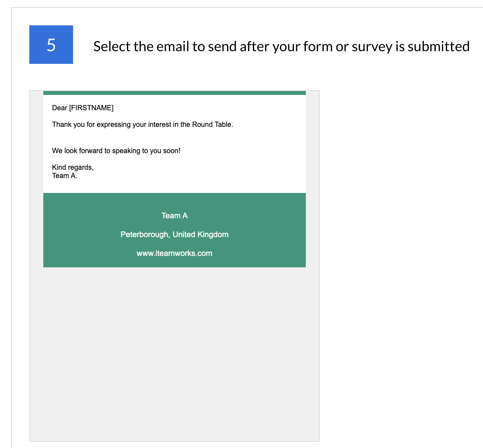Click the word 'soon!' in the email
483x448 pixels.
pyautogui.click(x=171, y=150)
